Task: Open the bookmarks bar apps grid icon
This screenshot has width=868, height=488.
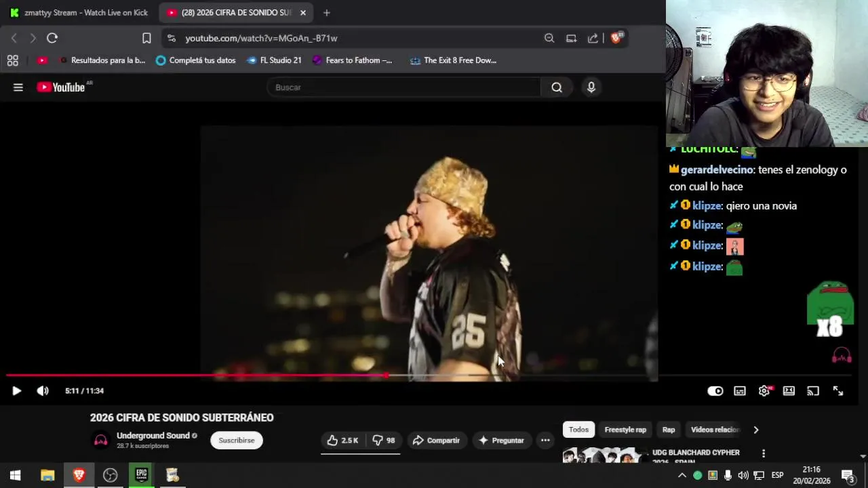Action: click(x=12, y=60)
